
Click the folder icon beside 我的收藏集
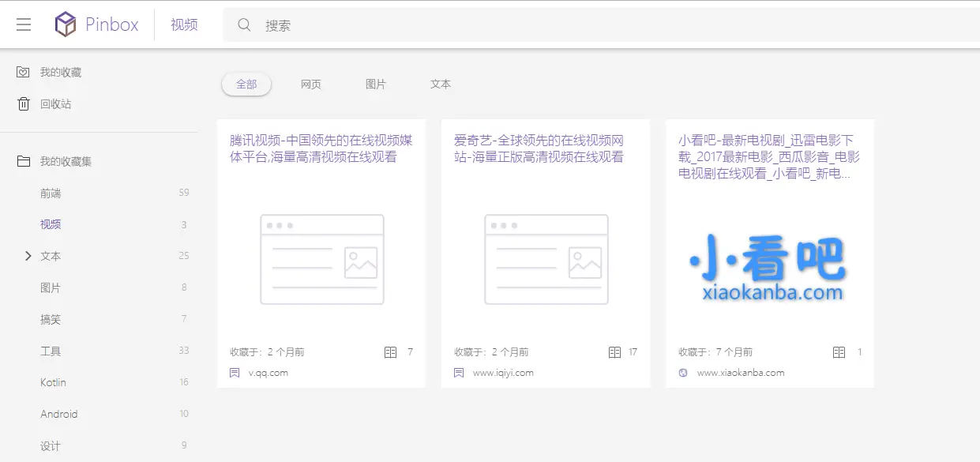(x=23, y=161)
